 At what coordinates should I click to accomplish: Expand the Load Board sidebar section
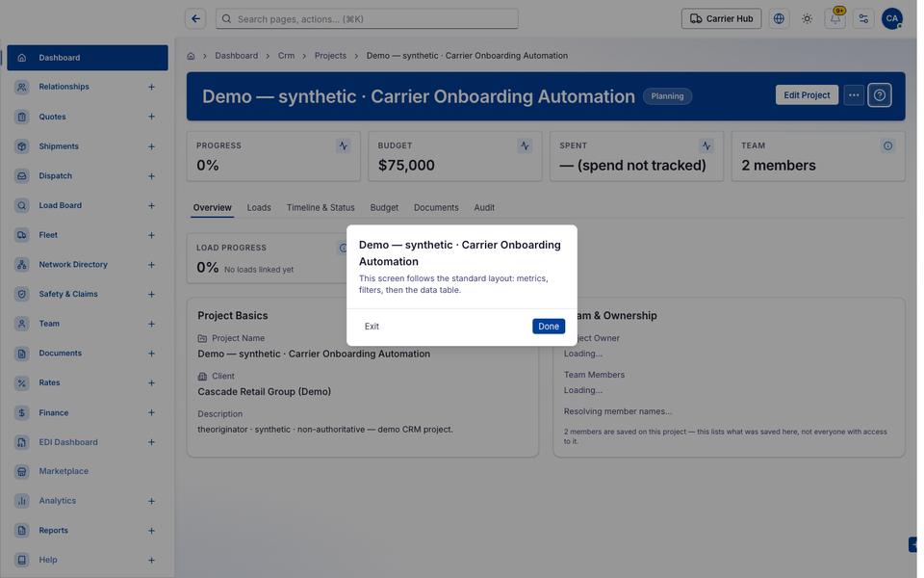click(151, 205)
